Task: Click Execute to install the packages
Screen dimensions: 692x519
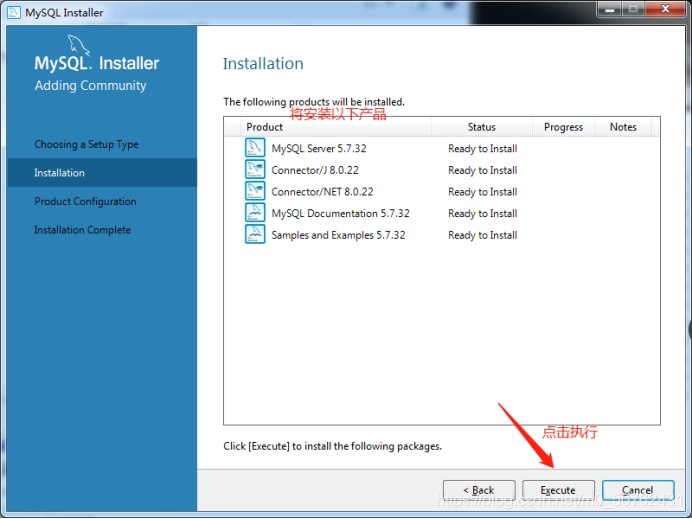Action: point(558,490)
